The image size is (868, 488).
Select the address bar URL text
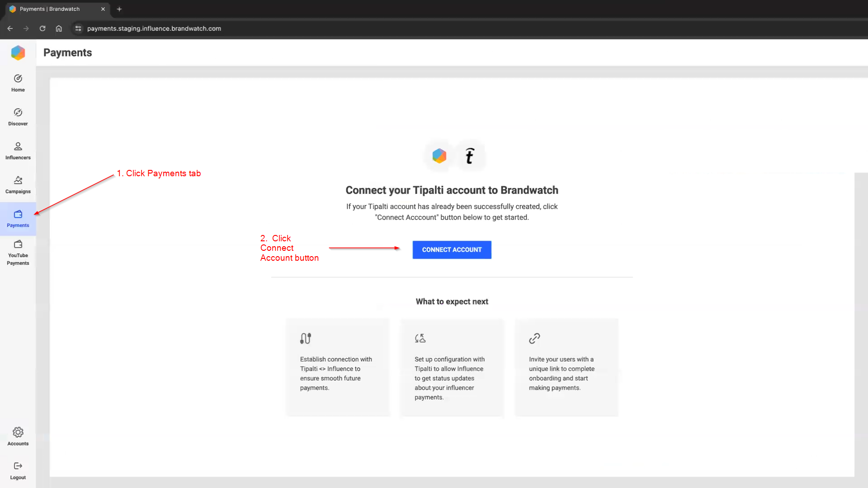(x=154, y=28)
